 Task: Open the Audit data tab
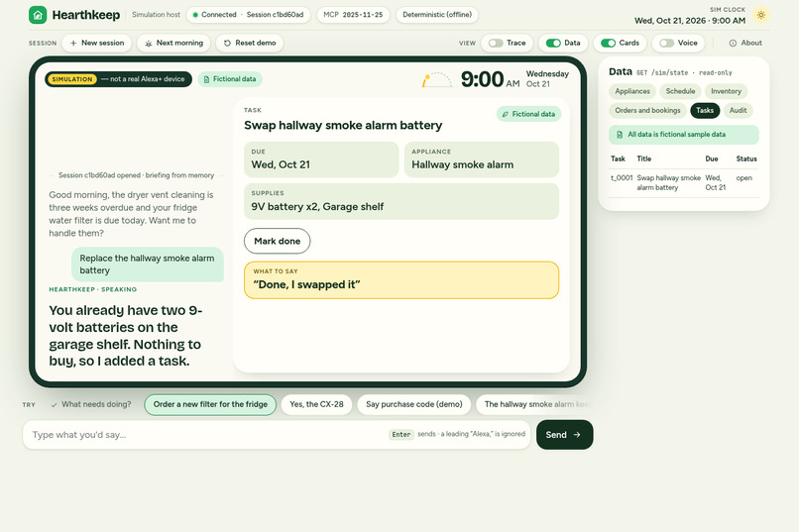click(x=738, y=111)
